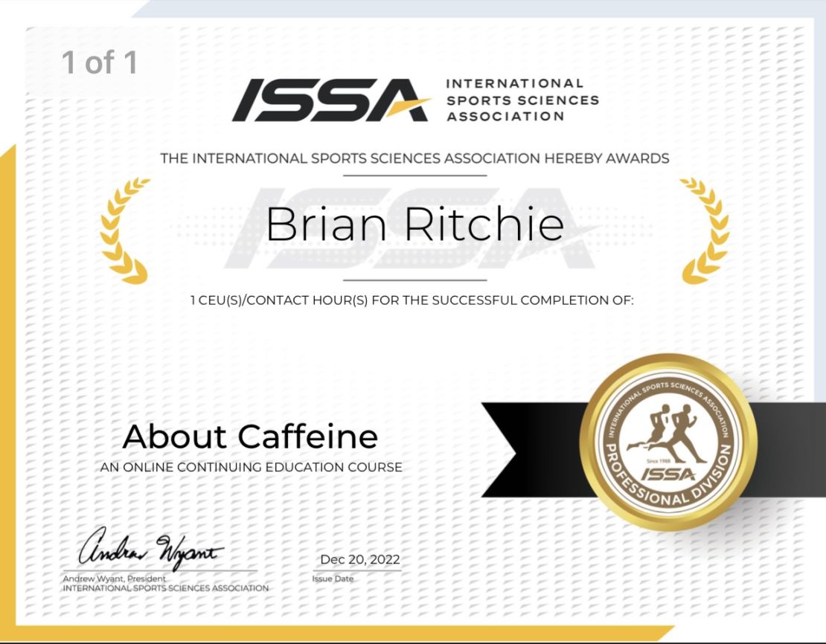The width and height of the screenshot is (826, 644).
Task: Click the recipient name Brian Ritchie
Action: (415, 225)
